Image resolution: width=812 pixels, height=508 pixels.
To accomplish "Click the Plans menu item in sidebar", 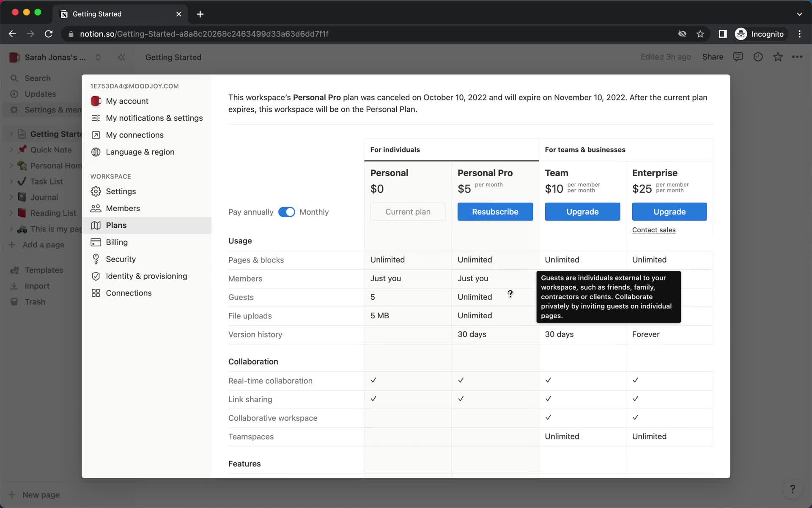I will 116,225.
